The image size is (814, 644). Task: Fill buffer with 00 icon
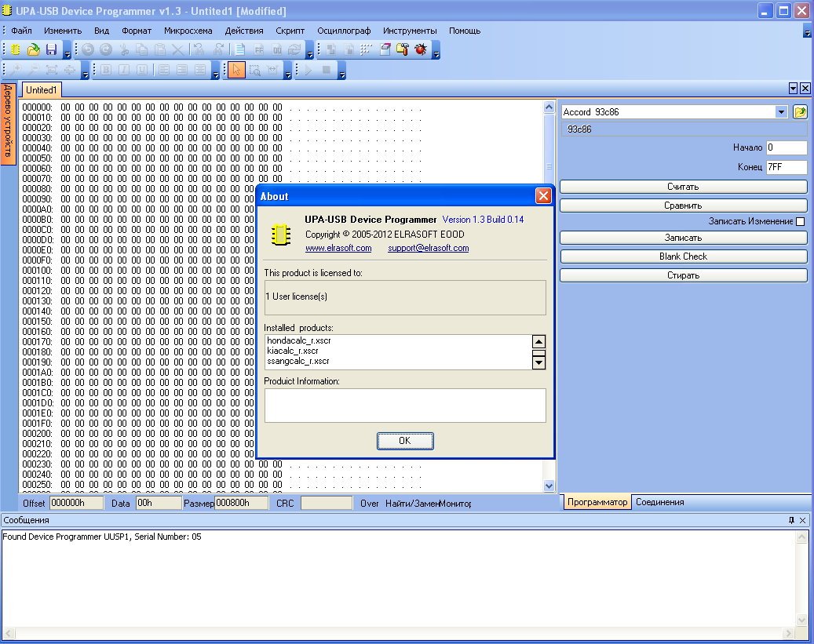click(277, 50)
